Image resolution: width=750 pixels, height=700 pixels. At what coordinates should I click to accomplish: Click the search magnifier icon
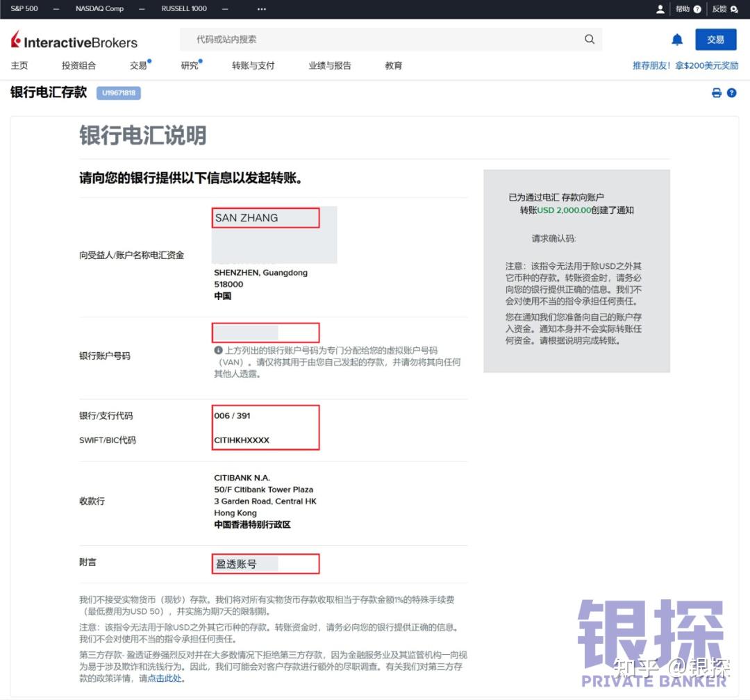pos(590,39)
